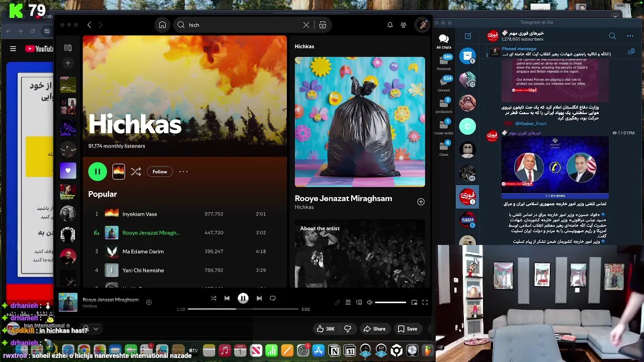
Task: Share the YouTube video
Action: click(374, 329)
